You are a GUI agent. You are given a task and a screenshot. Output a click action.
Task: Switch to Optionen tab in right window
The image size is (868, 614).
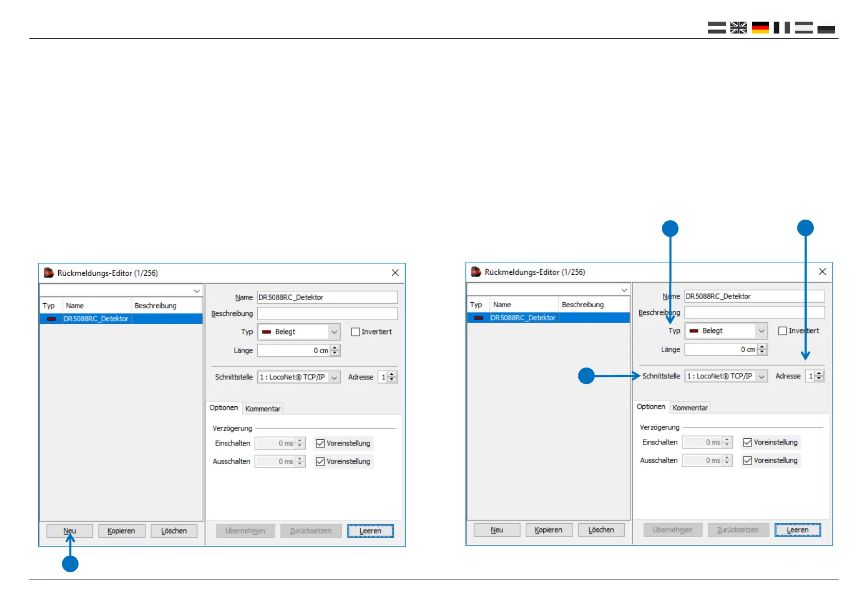[651, 407]
